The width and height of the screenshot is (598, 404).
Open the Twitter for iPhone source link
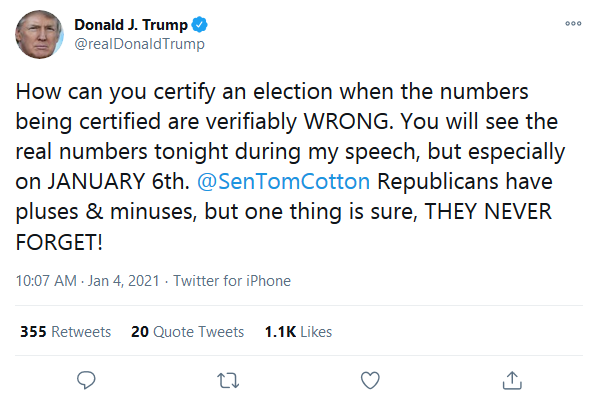point(232,281)
